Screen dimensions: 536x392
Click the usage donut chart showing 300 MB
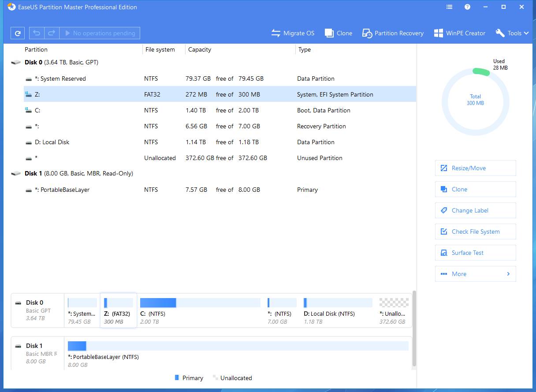tap(475, 101)
